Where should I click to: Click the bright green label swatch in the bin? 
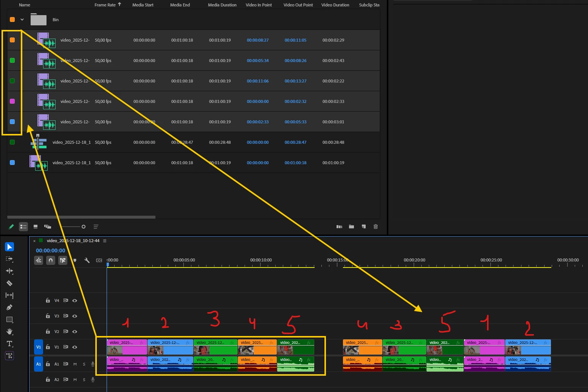(12, 61)
